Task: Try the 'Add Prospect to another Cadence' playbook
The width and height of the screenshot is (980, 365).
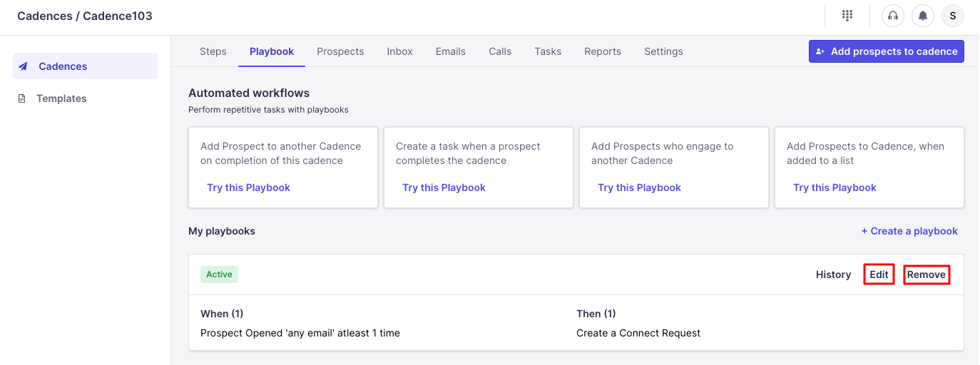Action: click(x=248, y=187)
